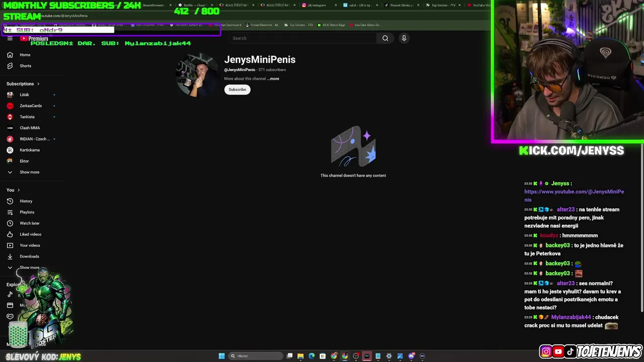Screen dimensions: 644x362
Task: Click the History clock-arrow icon
Action: click(x=10, y=201)
